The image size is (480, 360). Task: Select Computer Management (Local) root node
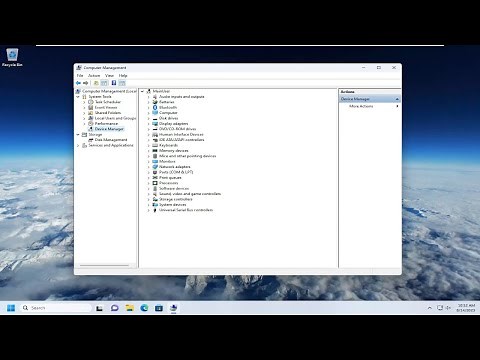tap(109, 91)
